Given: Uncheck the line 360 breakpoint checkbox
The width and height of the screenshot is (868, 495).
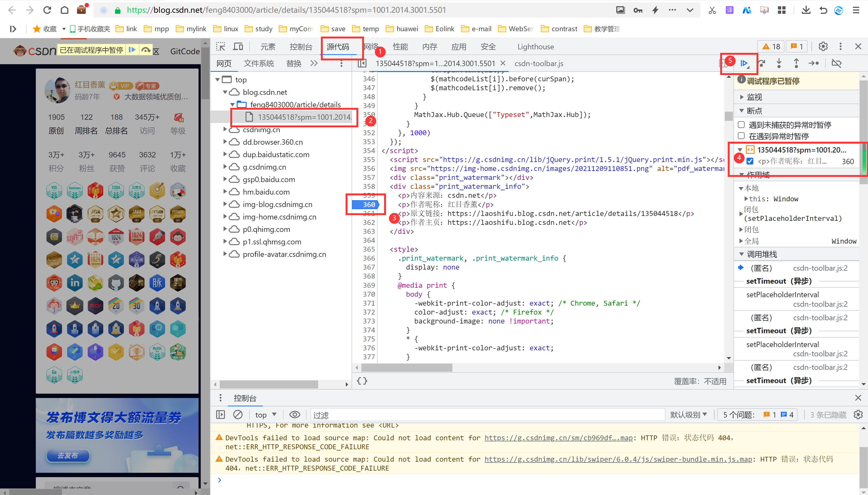Looking at the screenshot, I should point(750,161).
